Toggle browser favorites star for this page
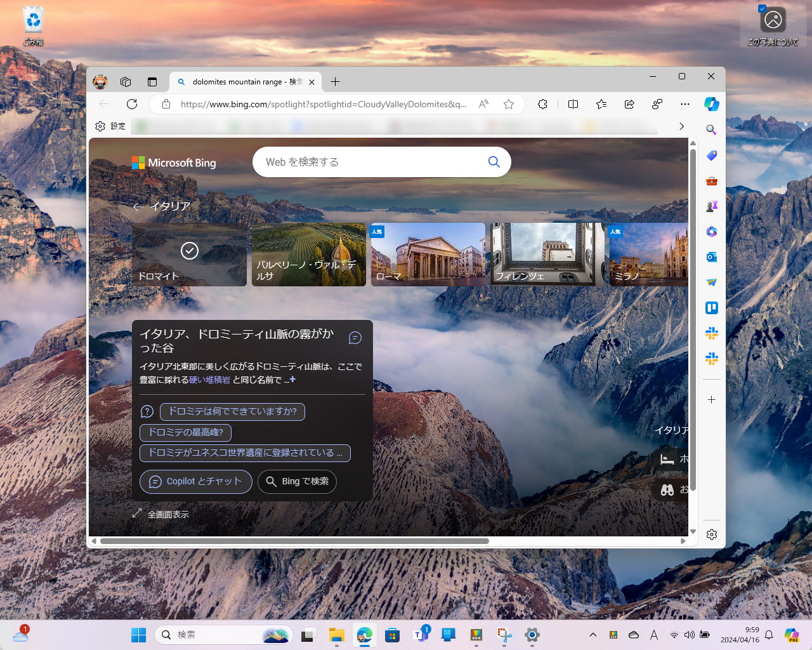This screenshot has height=650, width=812. (508, 103)
